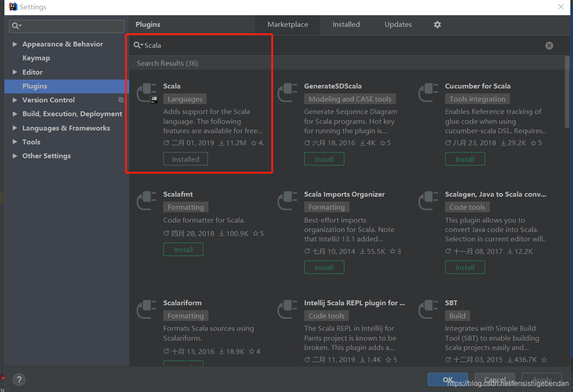573x392 pixels.
Task: Expand the Version Control node
Action: [15, 100]
